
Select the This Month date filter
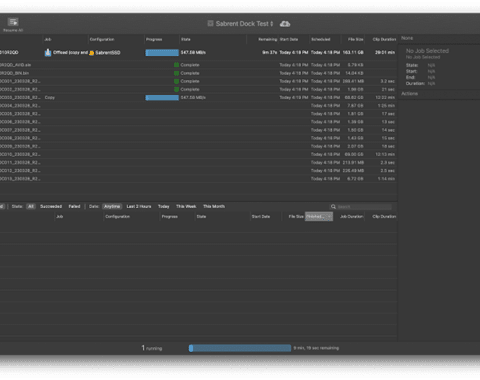214,206
